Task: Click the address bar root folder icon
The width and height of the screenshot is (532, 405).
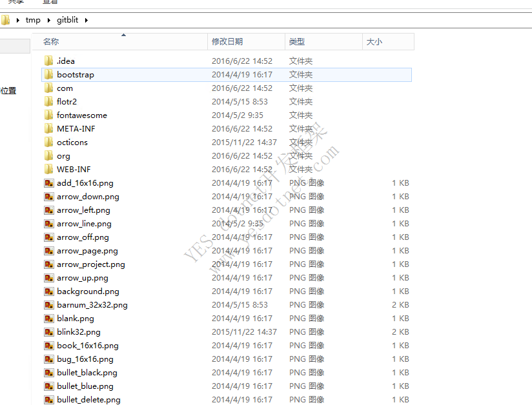Action: (x=5, y=20)
